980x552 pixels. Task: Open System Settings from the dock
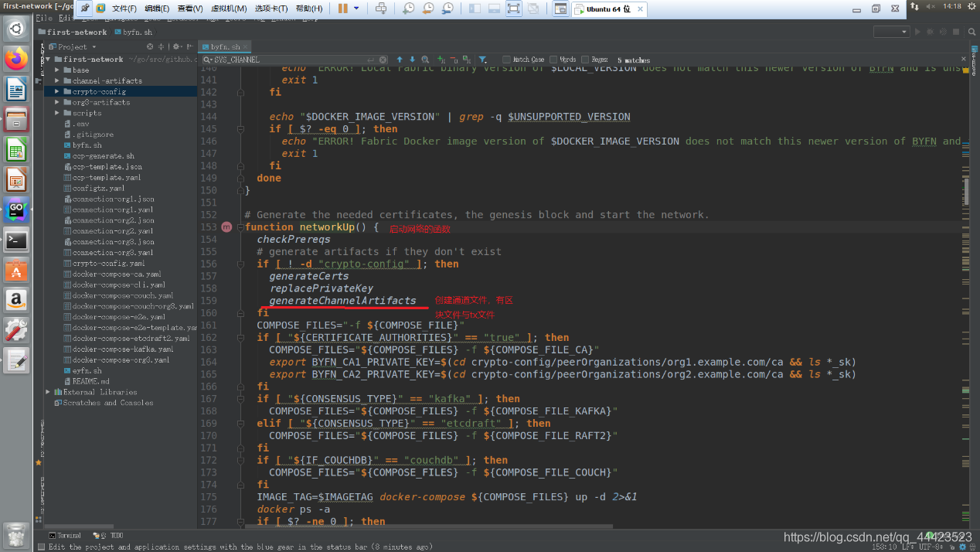(16, 330)
